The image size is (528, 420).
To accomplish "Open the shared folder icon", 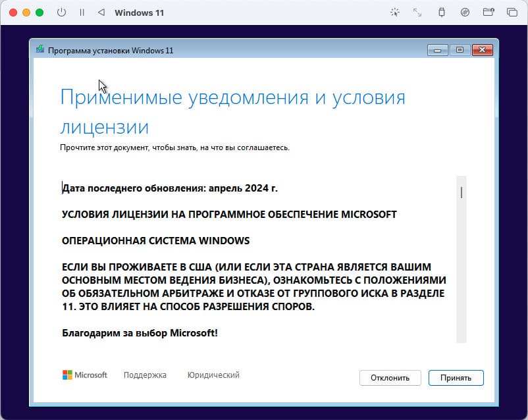I will click(488, 13).
